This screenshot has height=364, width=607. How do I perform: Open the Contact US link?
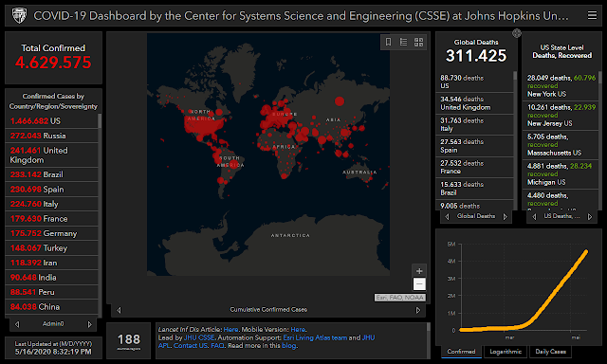click(x=190, y=345)
